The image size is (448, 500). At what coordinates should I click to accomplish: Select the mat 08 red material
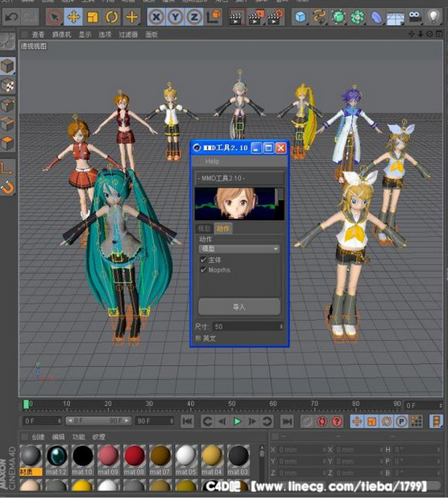pyautogui.click(x=134, y=459)
